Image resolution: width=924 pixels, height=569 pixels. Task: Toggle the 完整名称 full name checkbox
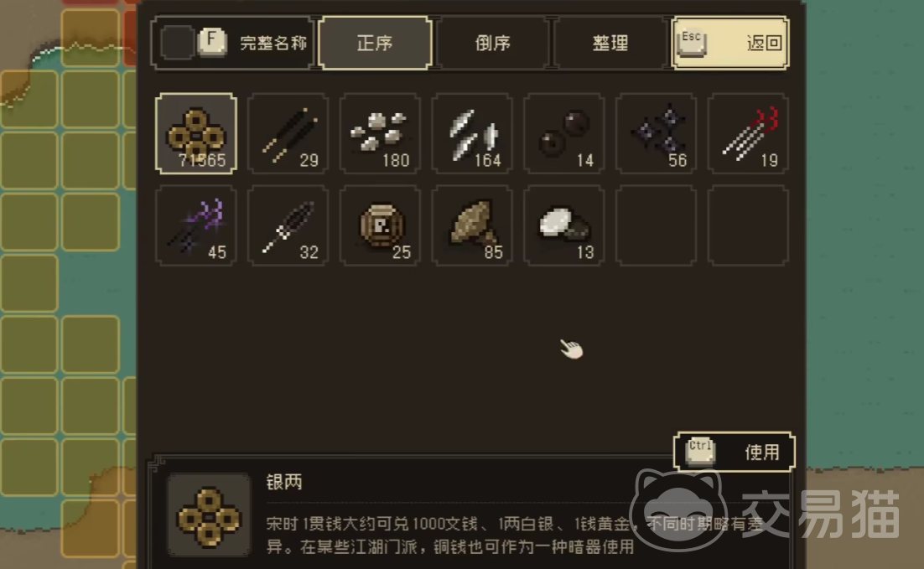tap(176, 43)
